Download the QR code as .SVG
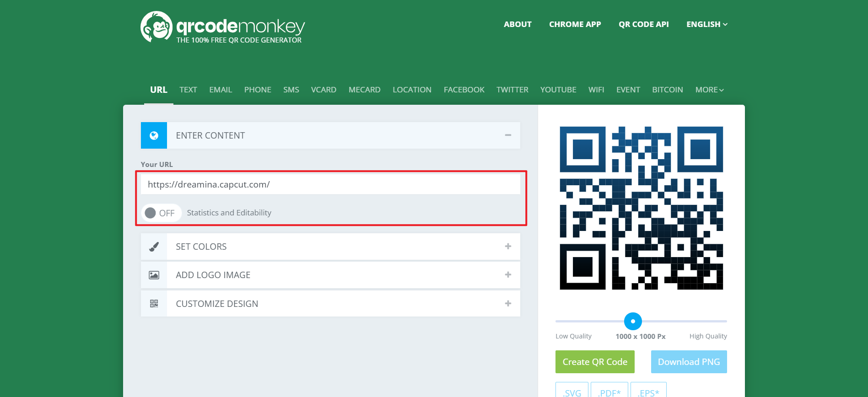The image size is (868, 397). pyautogui.click(x=572, y=391)
